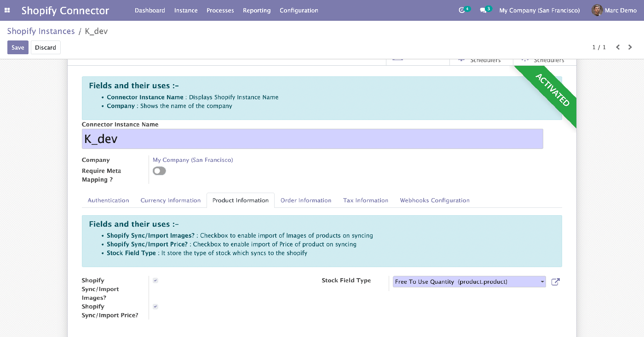644x337 pixels.
Task: Open the activities clock icon
Action: [x=462, y=10]
